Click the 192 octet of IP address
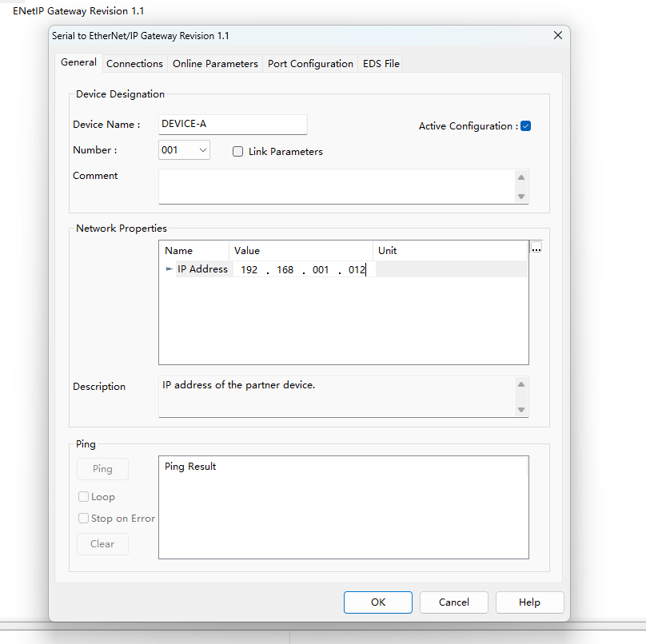 click(x=249, y=270)
